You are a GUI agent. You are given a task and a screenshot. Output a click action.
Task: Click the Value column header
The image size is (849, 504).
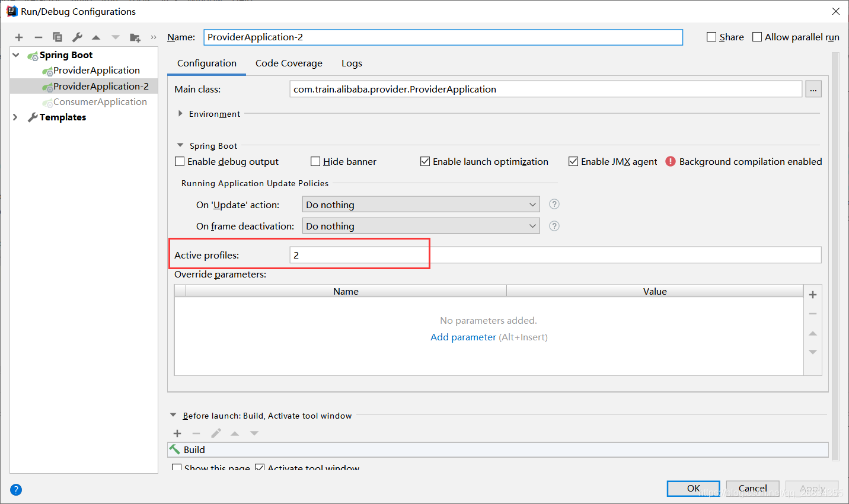(x=655, y=291)
